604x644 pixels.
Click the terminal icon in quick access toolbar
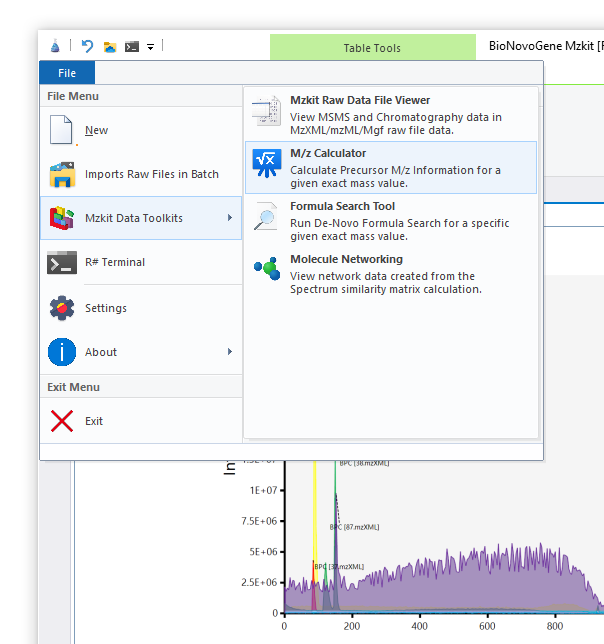click(x=132, y=47)
